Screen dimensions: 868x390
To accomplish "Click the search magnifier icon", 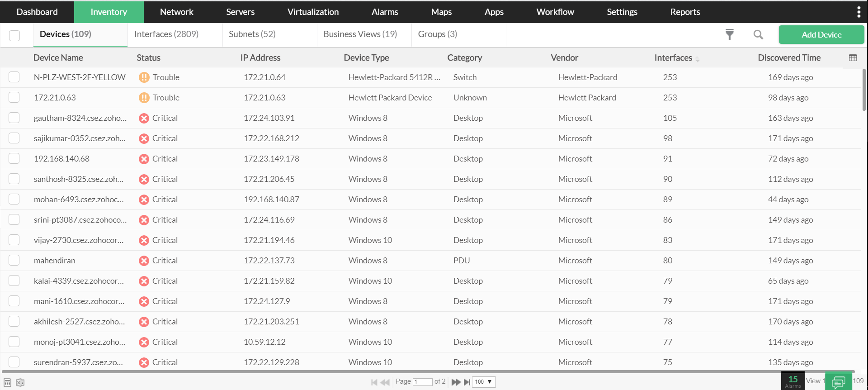I will [758, 34].
